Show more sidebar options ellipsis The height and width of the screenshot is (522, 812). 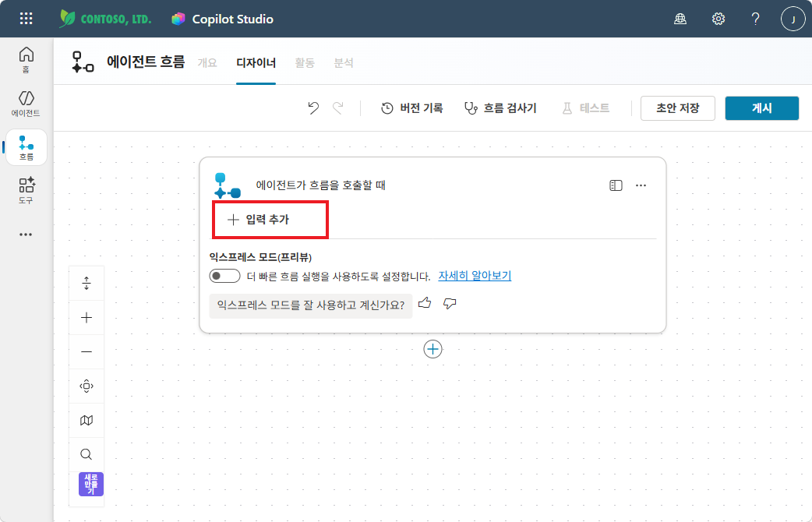(x=26, y=235)
